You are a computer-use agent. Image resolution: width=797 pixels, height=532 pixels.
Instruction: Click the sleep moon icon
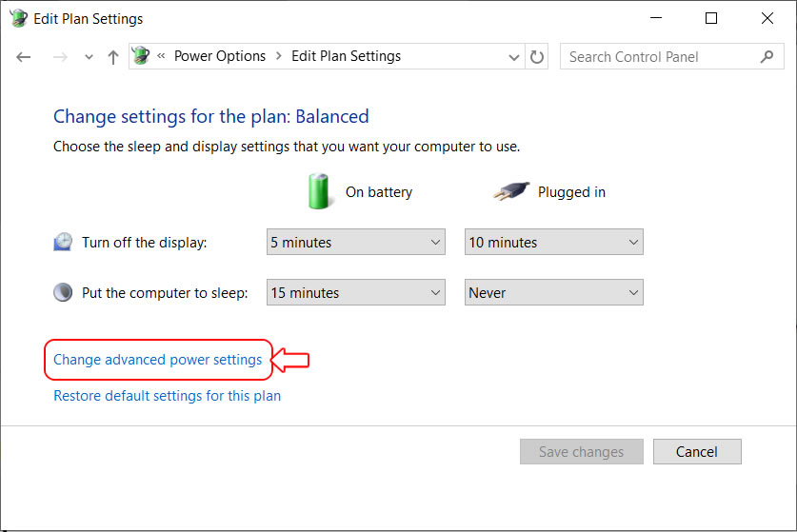coord(63,292)
